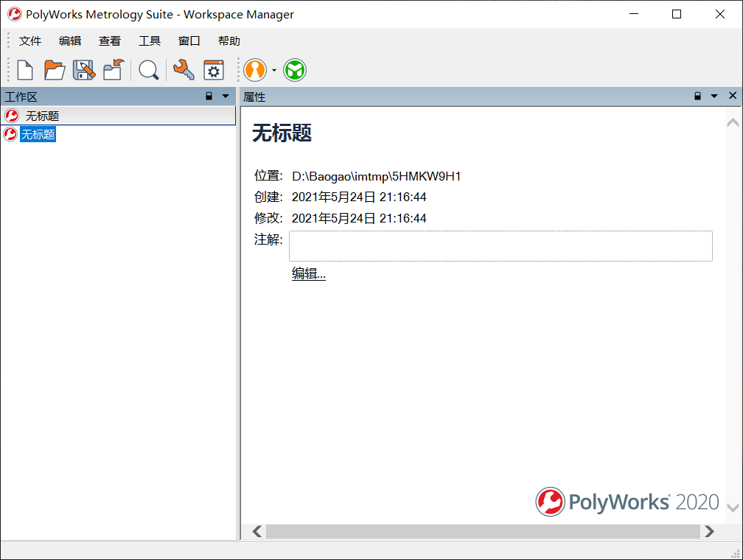Viewport: 743px width, 560px height.
Task: Select the 无标题 workspace in the tree
Action: click(x=38, y=134)
